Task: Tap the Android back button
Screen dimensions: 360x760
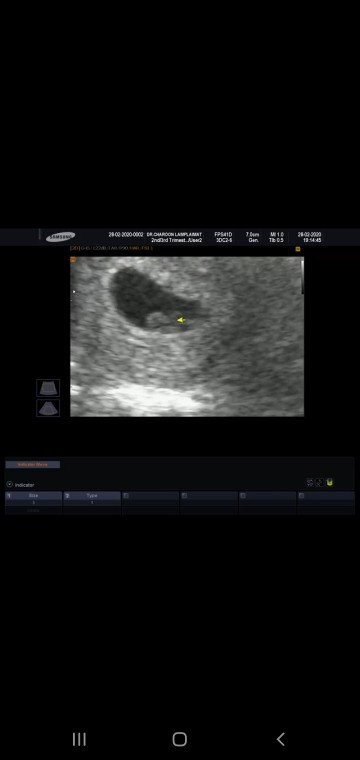Action: pos(281,739)
